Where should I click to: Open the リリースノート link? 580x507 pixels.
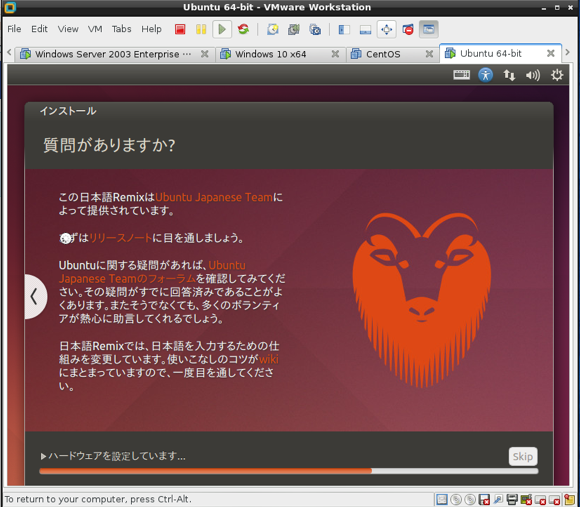(x=121, y=238)
